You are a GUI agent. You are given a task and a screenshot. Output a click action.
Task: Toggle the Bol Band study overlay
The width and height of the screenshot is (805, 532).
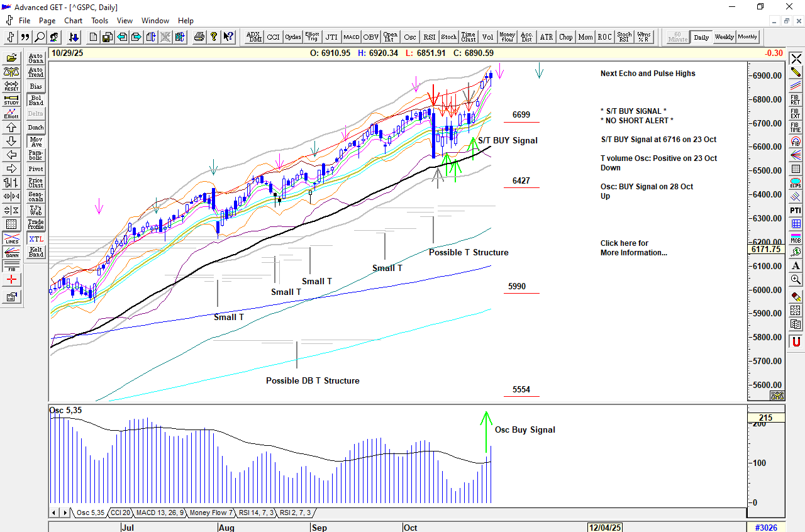(36, 100)
